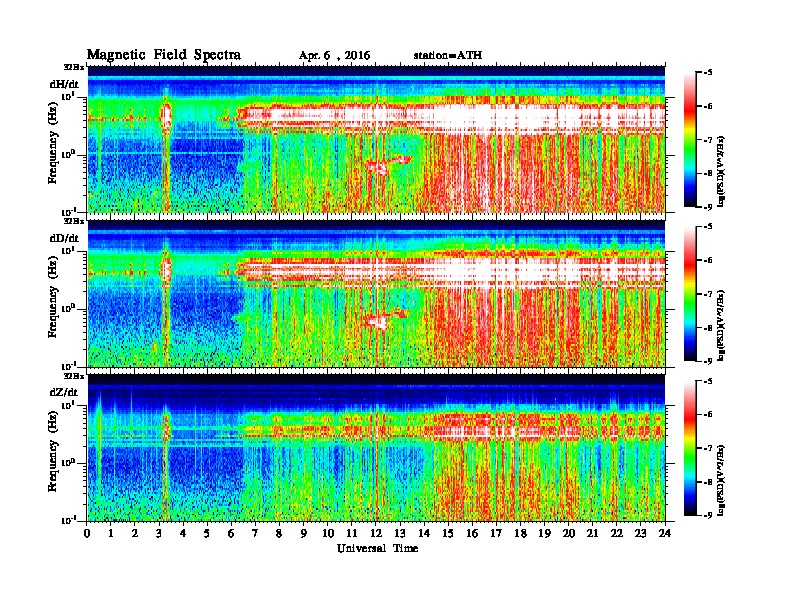The width and height of the screenshot is (792, 612).
Task: Click the '13' hour tick label
Action: click(x=400, y=534)
